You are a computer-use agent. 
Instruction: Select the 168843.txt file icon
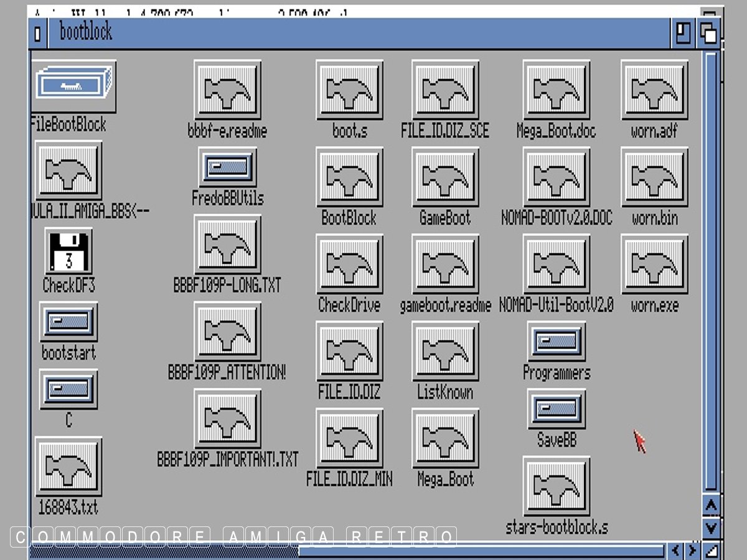click(68, 467)
